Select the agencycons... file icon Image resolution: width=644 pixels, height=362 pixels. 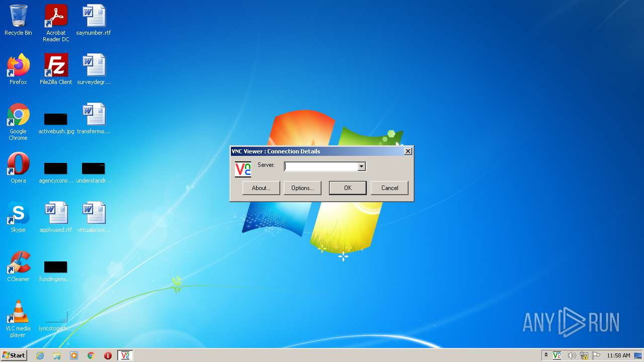pyautogui.click(x=56, y=172)
